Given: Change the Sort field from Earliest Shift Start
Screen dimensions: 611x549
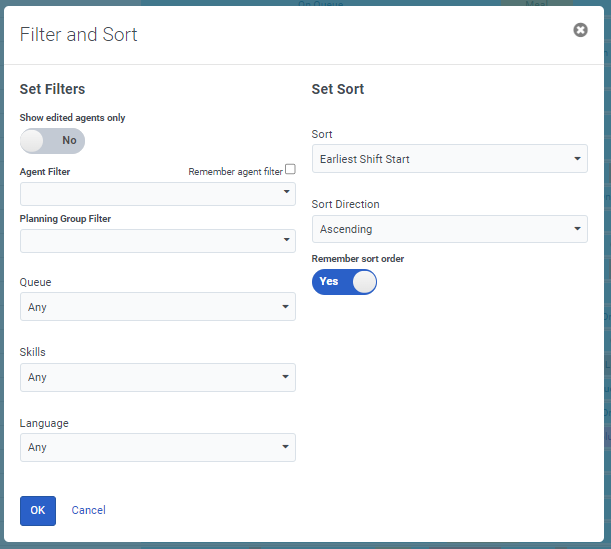Looking at the screenshot, I should tap(449, 159).
